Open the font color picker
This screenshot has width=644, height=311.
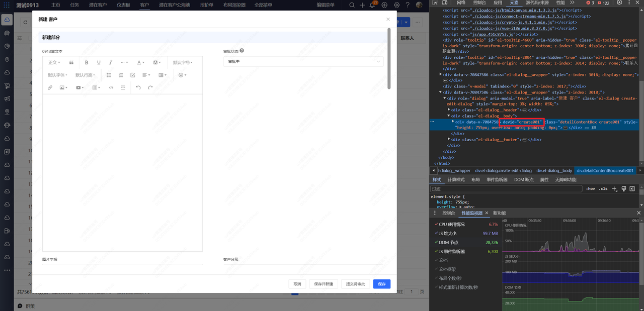(141, 63)
